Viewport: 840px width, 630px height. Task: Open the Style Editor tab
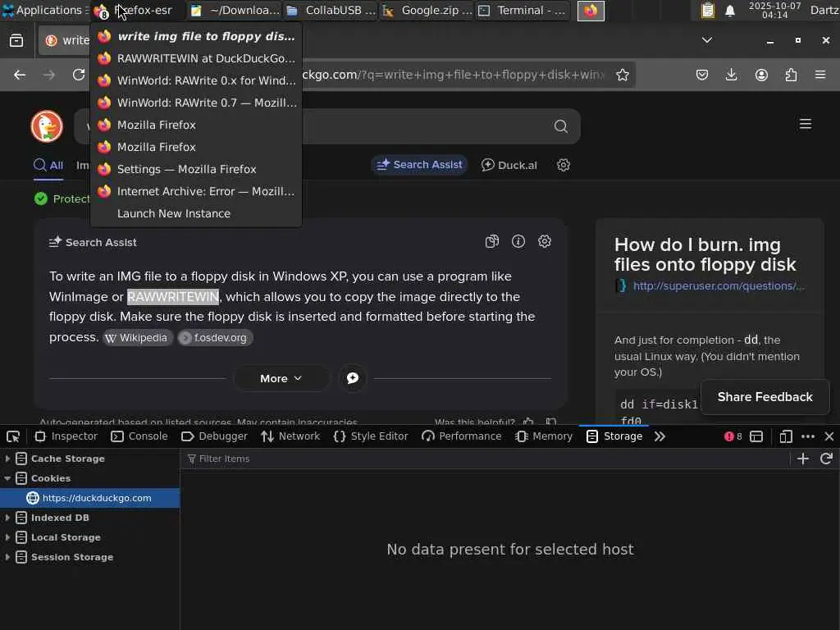click(x=370, y=436)
